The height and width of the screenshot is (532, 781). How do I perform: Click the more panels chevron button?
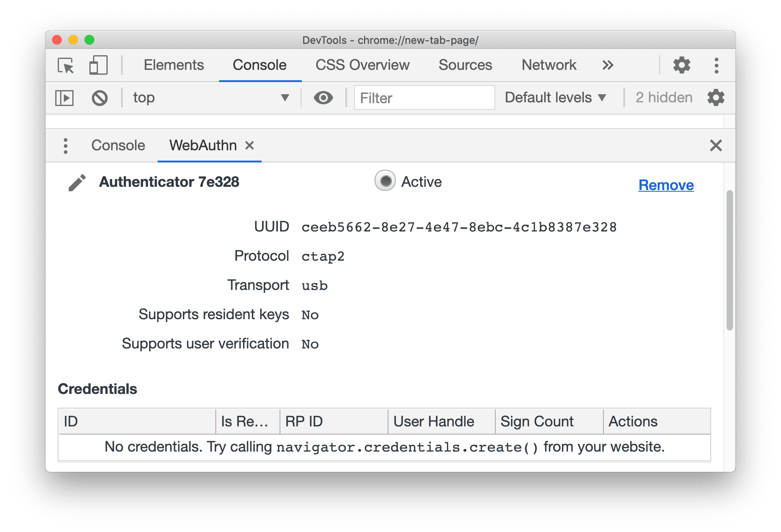608,65
